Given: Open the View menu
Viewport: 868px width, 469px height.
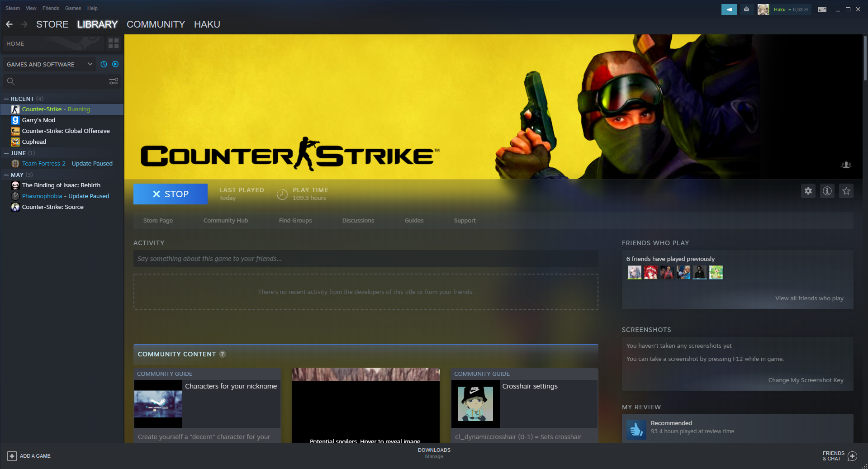Looking at the screenshot, I should coord(31,8).
